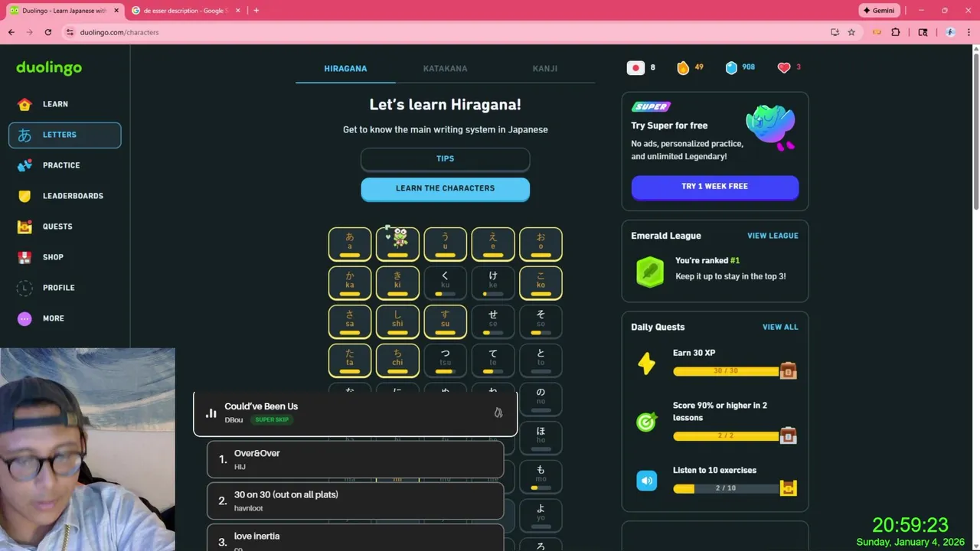Image resolution: width=980 pixels, height=551 pixels.
Task: Click the duolingo logo
Action: [49, 68]
